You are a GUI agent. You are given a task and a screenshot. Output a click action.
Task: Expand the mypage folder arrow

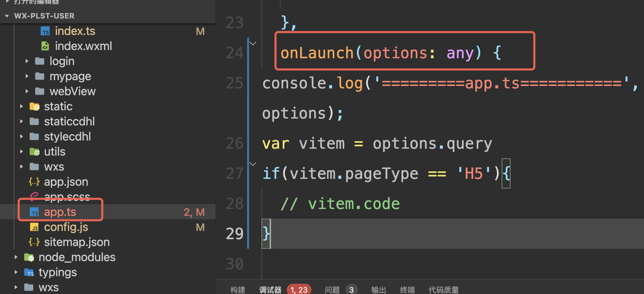27,76
